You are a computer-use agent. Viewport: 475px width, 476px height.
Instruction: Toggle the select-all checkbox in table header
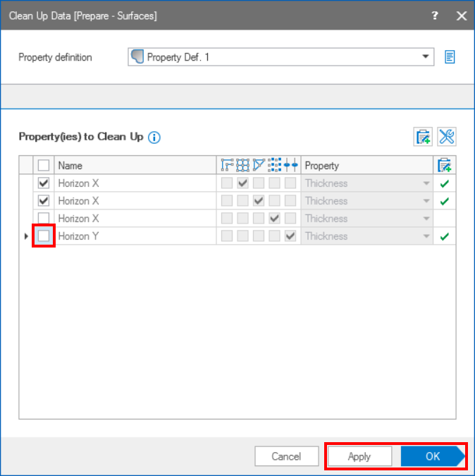tap(44, 166)
